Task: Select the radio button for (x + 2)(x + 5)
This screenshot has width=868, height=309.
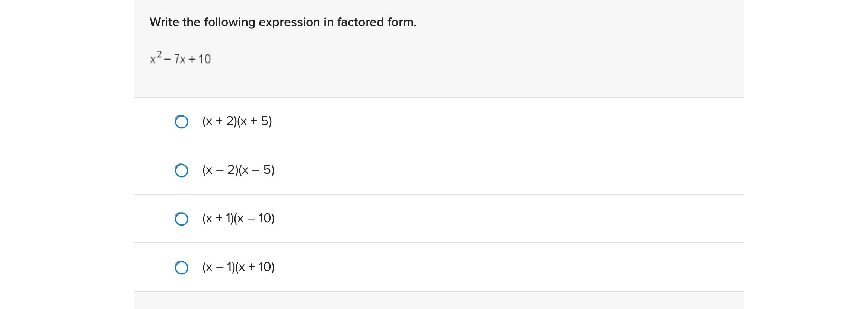Action: (181, 122)
